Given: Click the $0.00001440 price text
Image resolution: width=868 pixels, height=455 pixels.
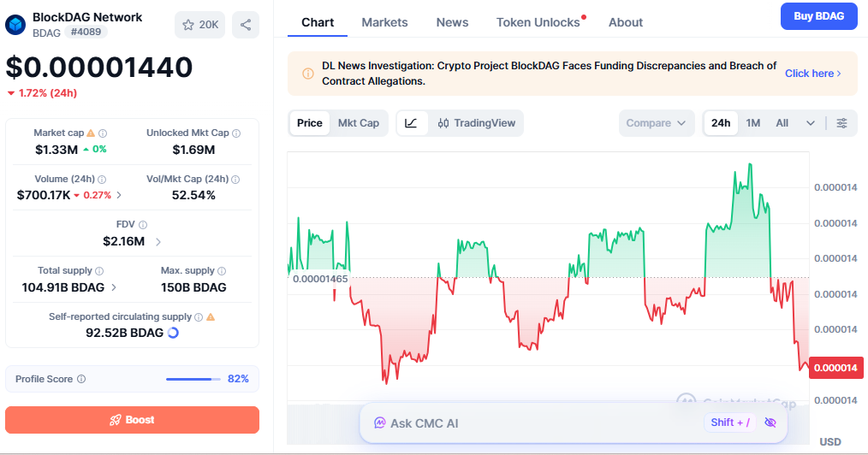Looking at the screenshot, I should pos(99,68).
